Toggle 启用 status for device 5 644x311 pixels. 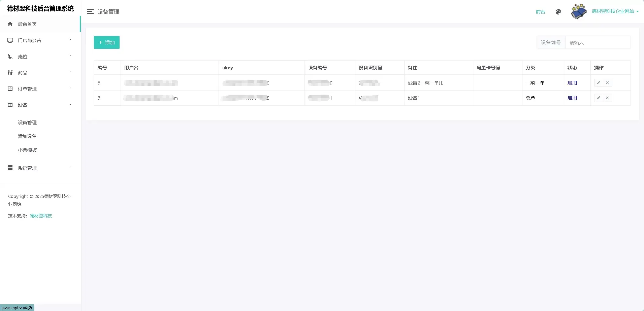click(572, 83)
